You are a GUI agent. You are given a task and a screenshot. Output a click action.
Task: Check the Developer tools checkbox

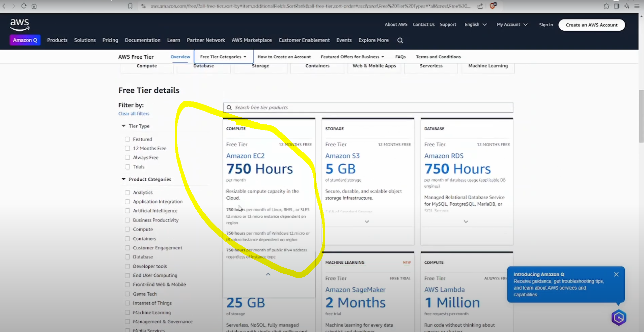coord(128,266)
